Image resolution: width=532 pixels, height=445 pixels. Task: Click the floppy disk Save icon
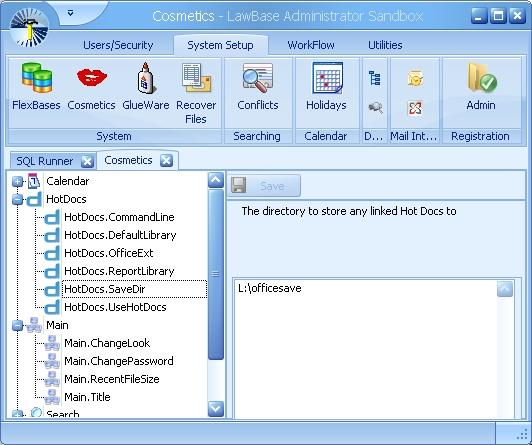pos(239,186)
